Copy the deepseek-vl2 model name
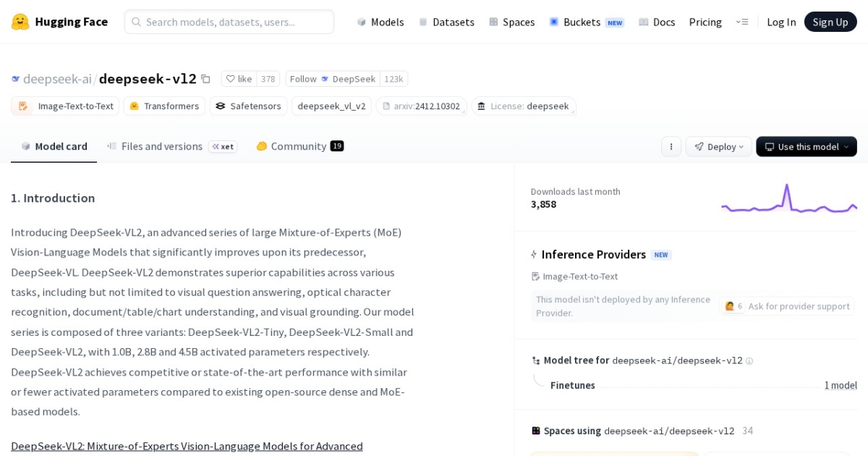This screenshot has width=868, height=456. (x=206, y=78)
